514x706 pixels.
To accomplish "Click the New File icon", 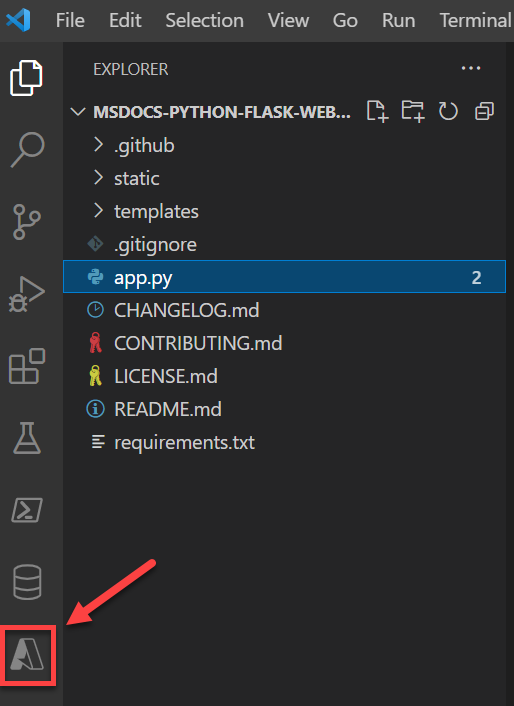I will point(377,111).
